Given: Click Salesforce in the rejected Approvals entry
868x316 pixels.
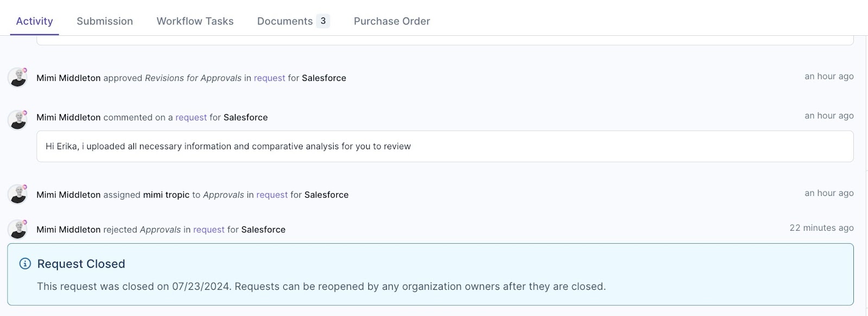Looking at the screenshot, I should [x=263, y=230].
